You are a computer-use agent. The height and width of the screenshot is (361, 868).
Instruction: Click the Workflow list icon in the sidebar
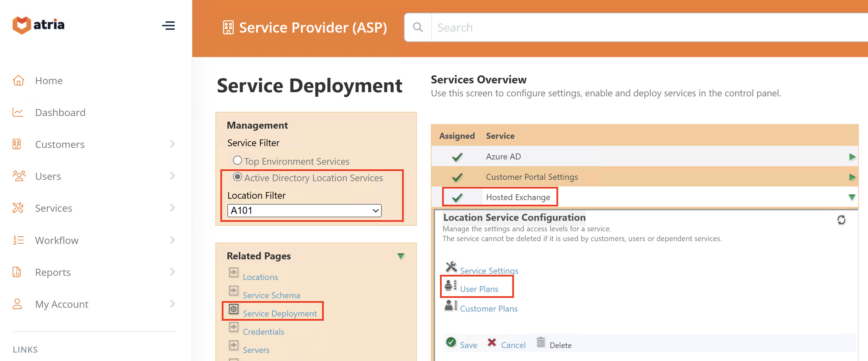(x=18, y=240)
